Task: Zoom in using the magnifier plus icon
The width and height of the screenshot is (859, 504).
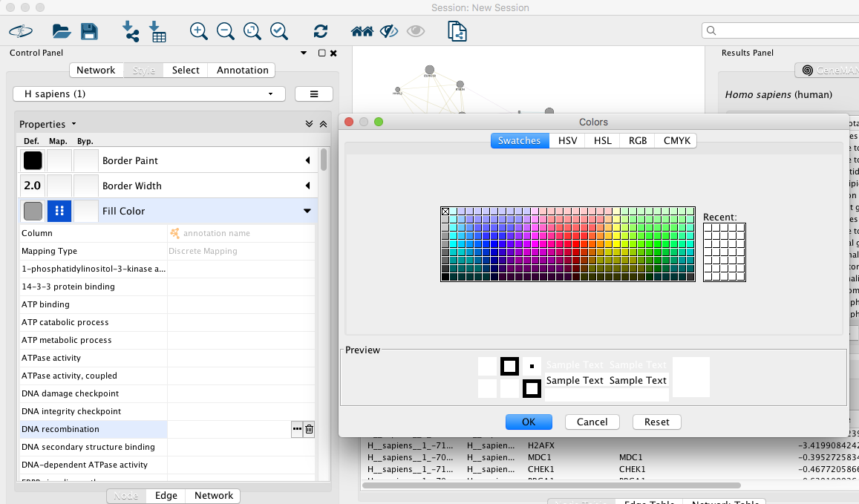Action: pos(198,31)
